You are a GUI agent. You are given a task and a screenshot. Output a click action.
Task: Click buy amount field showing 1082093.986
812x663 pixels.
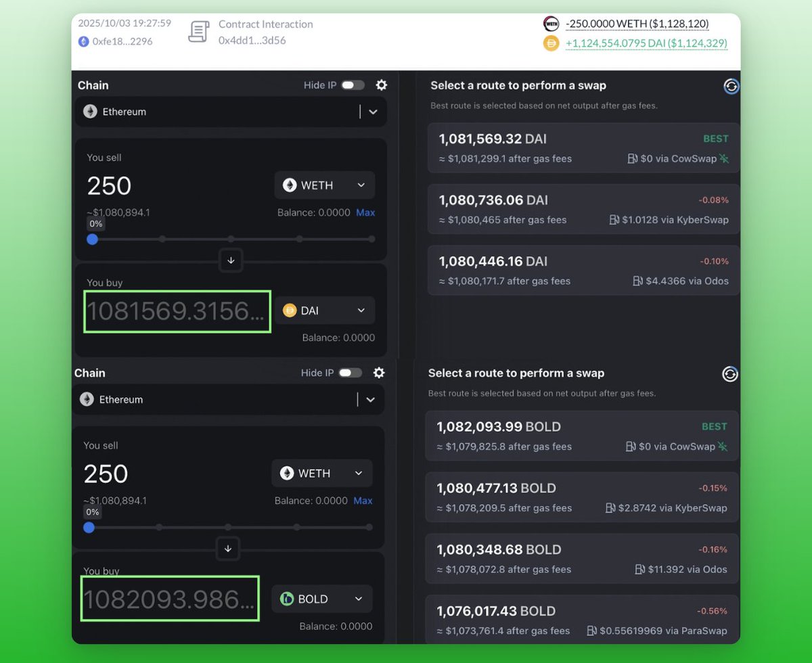pyautogui.click(x=170, y=599)
